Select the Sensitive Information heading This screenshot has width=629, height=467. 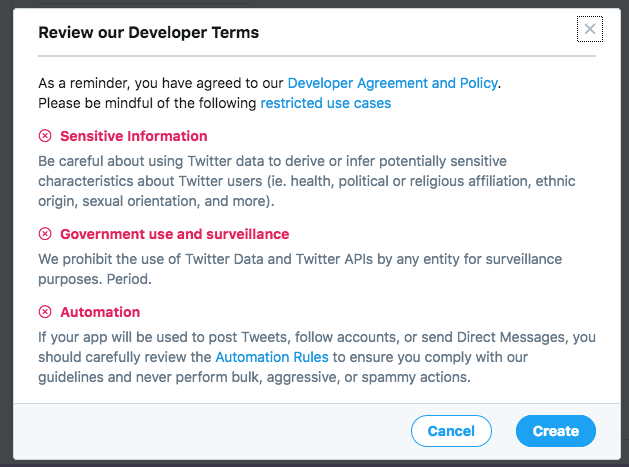[x=134, y=136]
